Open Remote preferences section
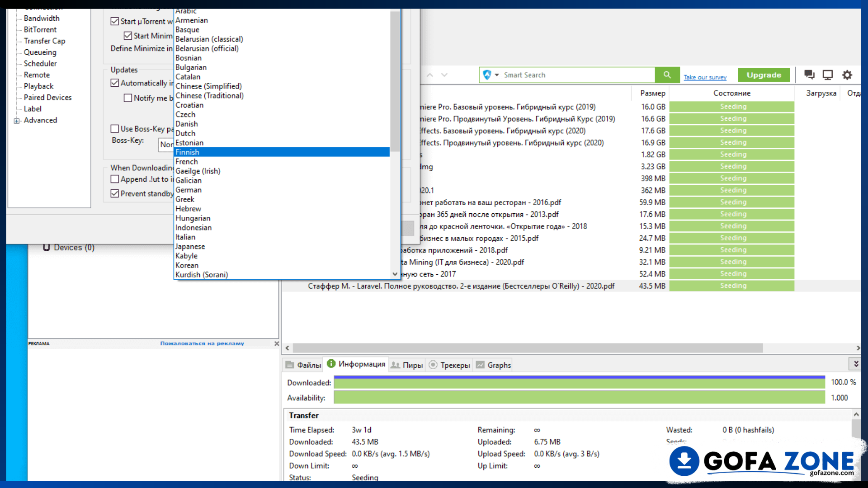 click(37, 75)
